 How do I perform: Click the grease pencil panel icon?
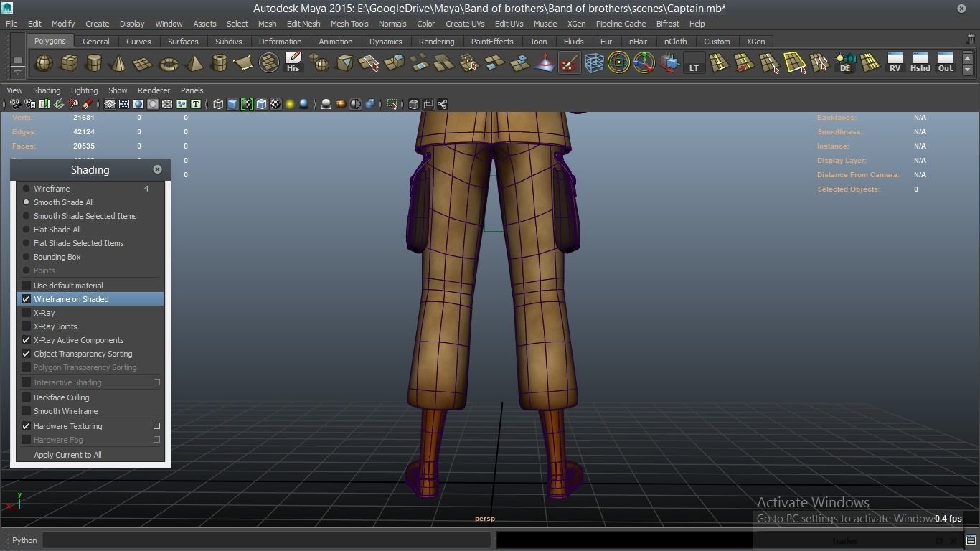88,105
